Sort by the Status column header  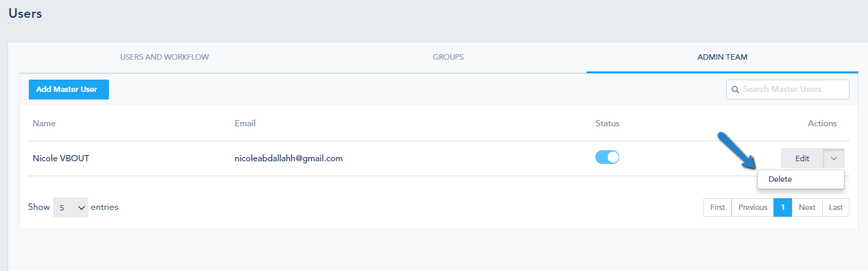point(607,123)
